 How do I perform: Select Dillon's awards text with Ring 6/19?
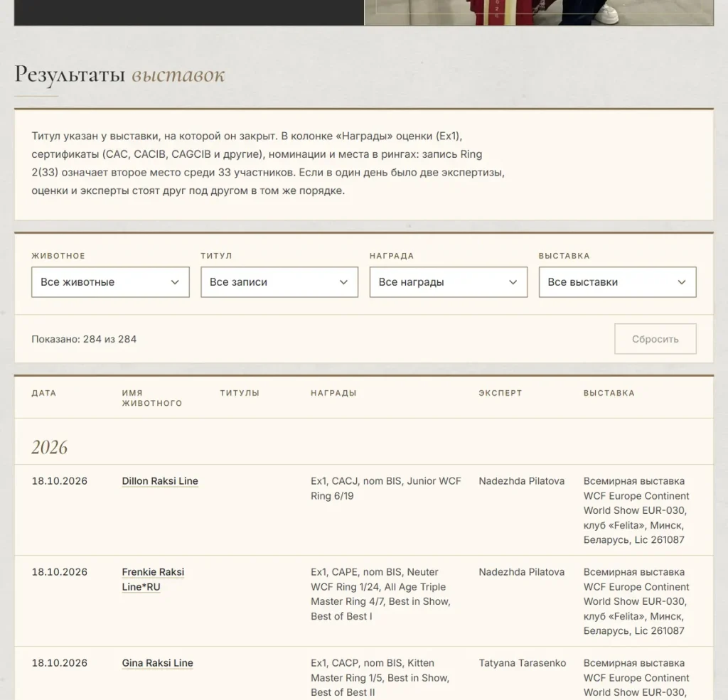(x=386, y=488)
